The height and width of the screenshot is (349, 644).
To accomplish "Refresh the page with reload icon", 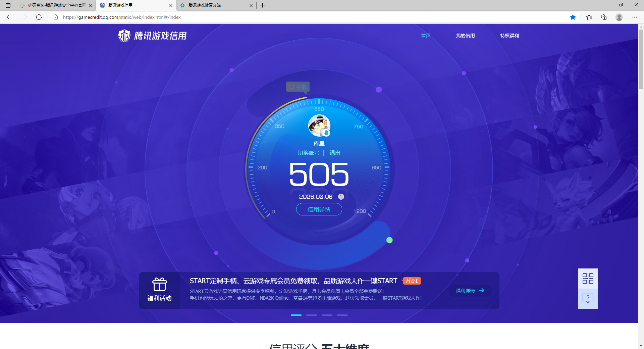I will tap(39, 17).
